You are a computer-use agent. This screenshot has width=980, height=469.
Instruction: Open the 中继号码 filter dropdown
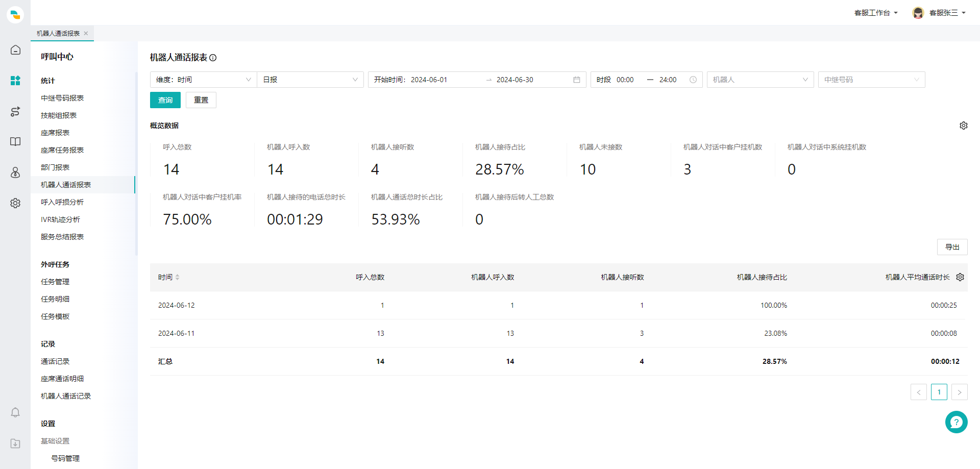(x=872, y=80)
